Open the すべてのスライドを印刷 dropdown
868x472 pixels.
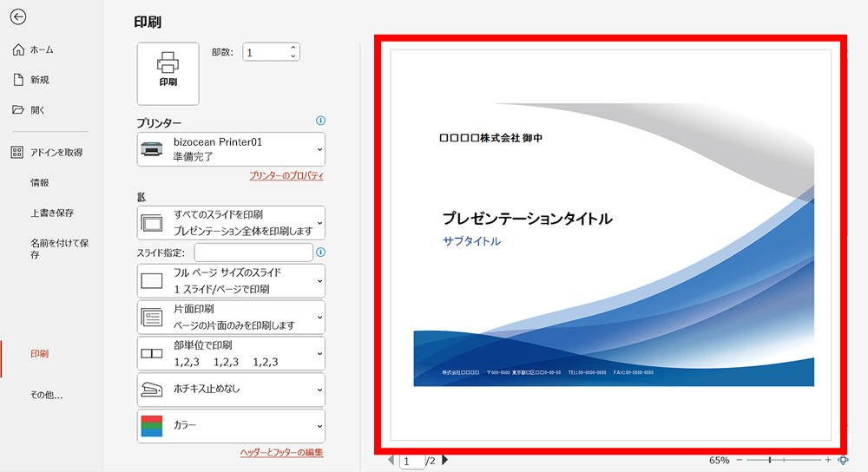click(x=232, y=223)
